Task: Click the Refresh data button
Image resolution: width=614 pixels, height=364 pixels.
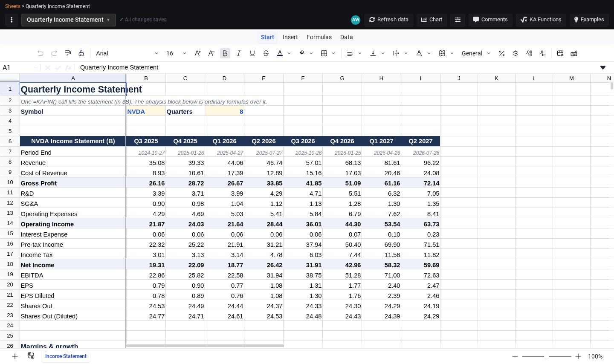Action: 388,20
